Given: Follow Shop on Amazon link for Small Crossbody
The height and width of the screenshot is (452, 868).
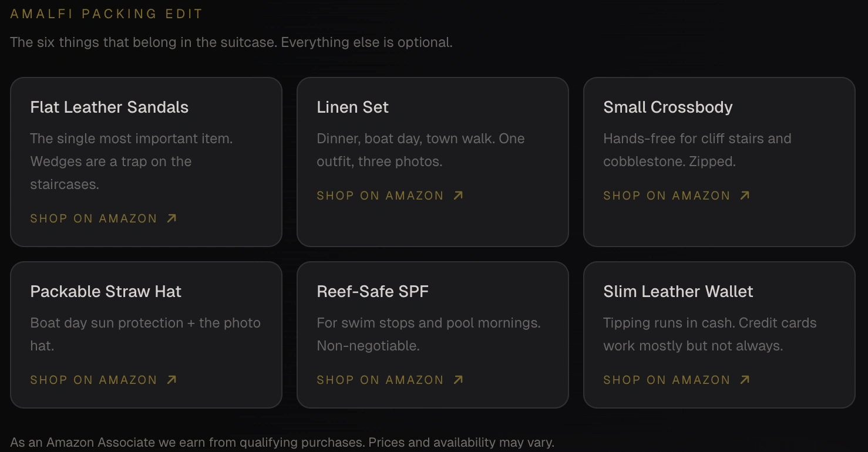Looking at the screenshot, I should [x=667, y=195].
